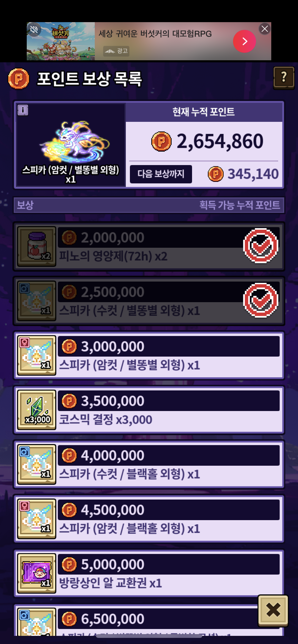Viewport: 298px width, 644px height.
Task: Click the 세상 귀여운 버섯커 ad text
Action: pos(155,34)
